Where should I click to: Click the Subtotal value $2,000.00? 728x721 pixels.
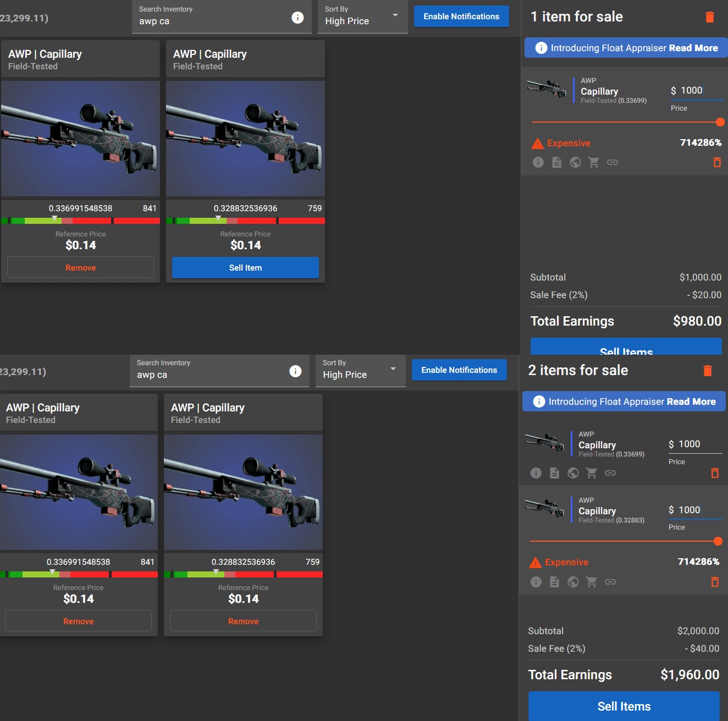coord(698,631)
